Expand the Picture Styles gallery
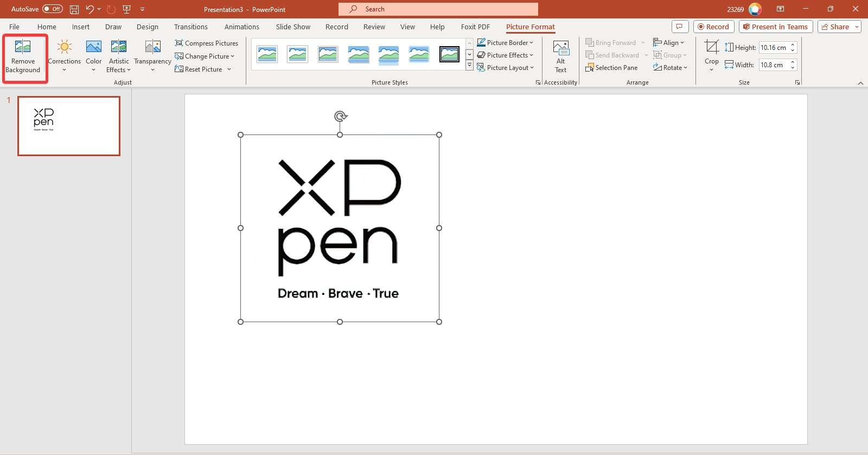Viewport: 868px width, 455px height. tap(469, 66)
